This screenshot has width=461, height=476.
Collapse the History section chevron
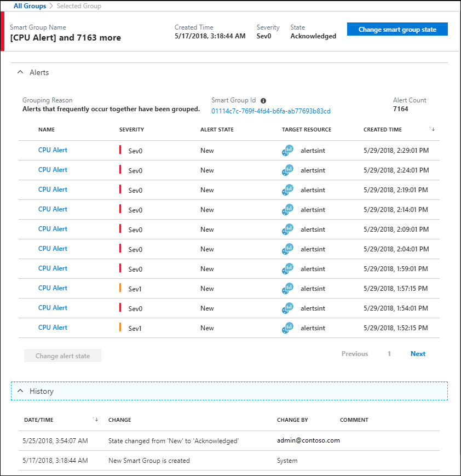click(x=20, y=391)
